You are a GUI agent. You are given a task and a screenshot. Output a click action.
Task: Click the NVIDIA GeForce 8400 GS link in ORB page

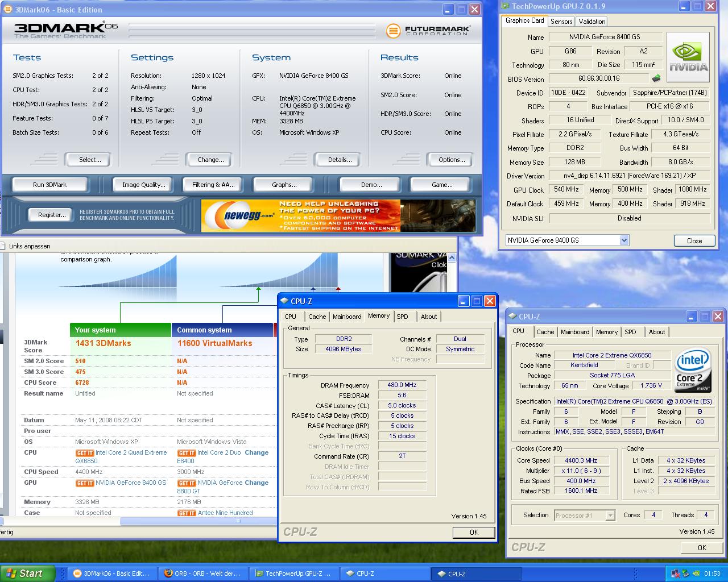[131, 483]
